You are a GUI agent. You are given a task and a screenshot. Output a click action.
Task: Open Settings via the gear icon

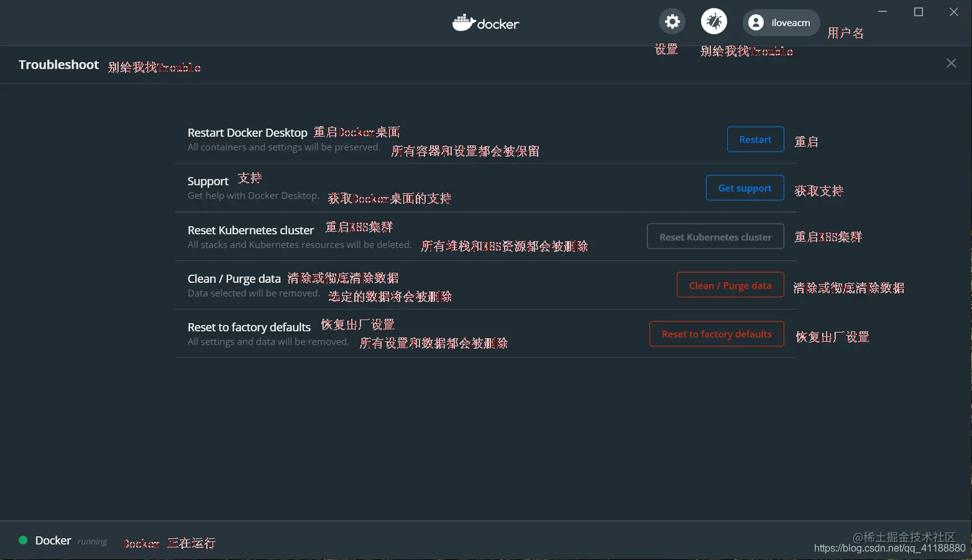(x=672, y=22)
